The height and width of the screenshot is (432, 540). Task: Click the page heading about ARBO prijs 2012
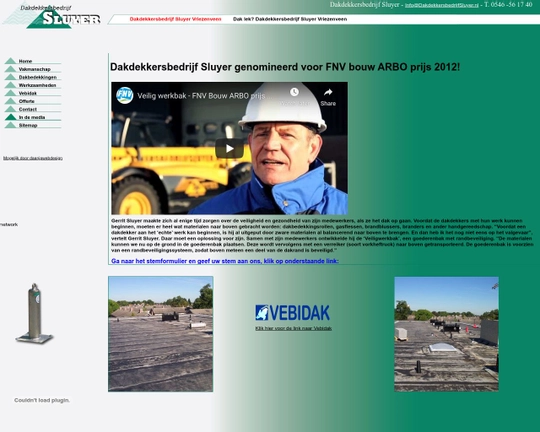point(285,67)
